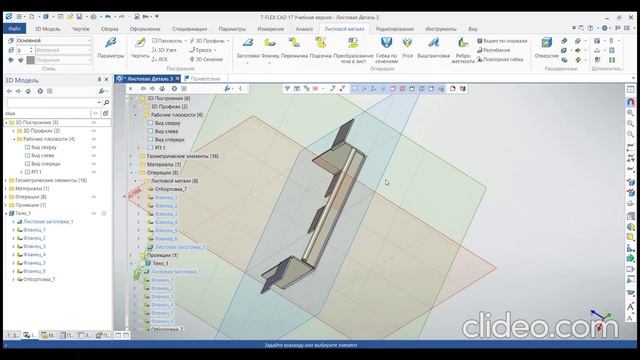Click the settings gear icon near help

point(604,28)
